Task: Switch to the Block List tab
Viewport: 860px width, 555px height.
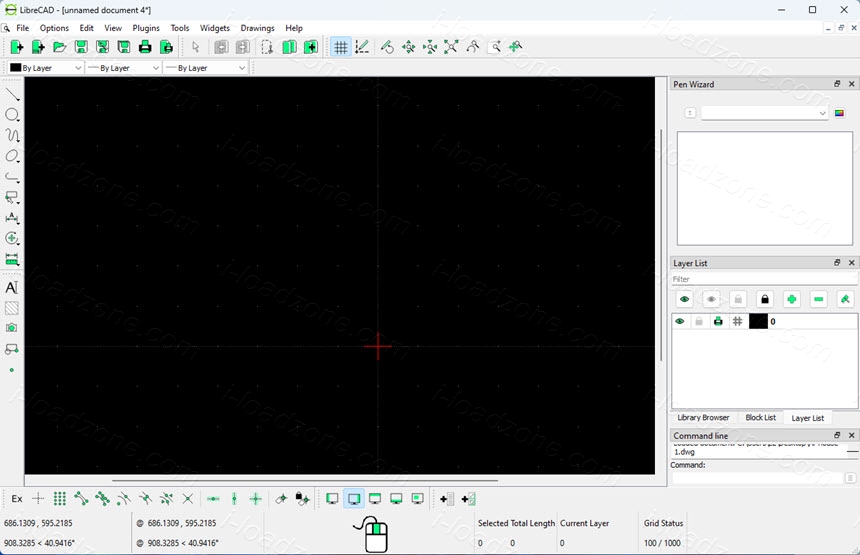Action: (x=760, y=417)
